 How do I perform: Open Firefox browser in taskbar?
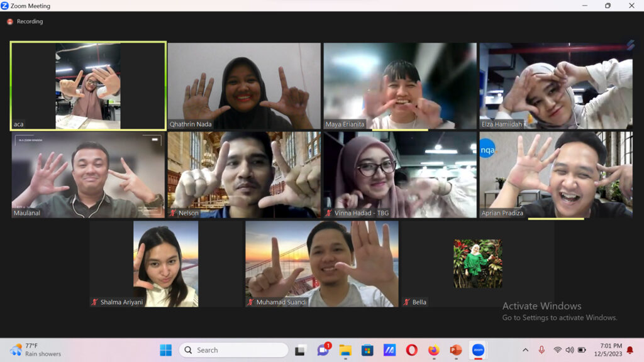tap(434, 350)
